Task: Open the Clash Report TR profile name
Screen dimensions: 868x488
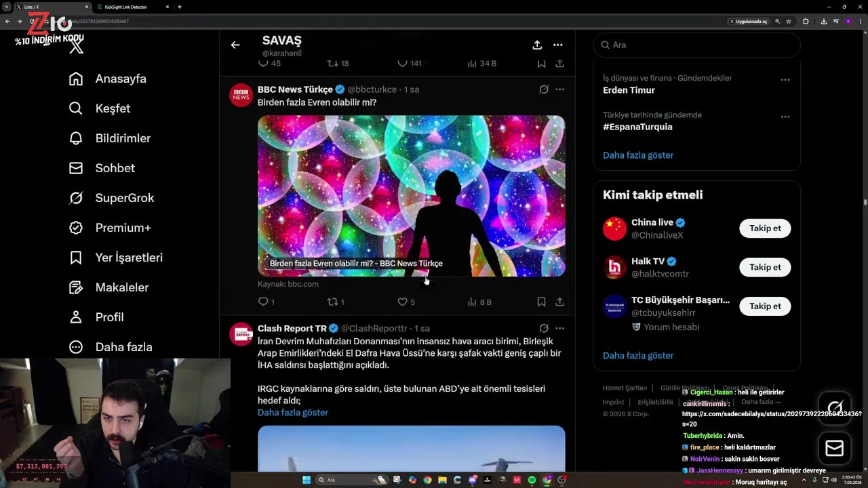Action: pyautogui.click(x=292, y=328)
